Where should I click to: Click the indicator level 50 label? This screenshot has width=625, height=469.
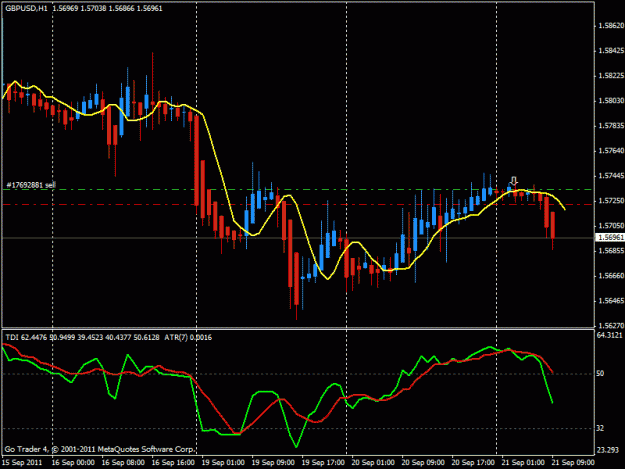(600, 374)
